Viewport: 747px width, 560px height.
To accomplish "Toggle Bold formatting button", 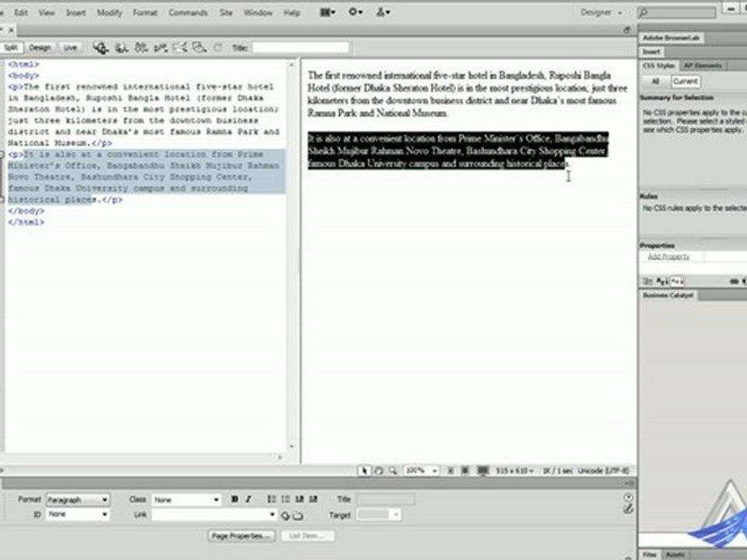I will point(234,499).
